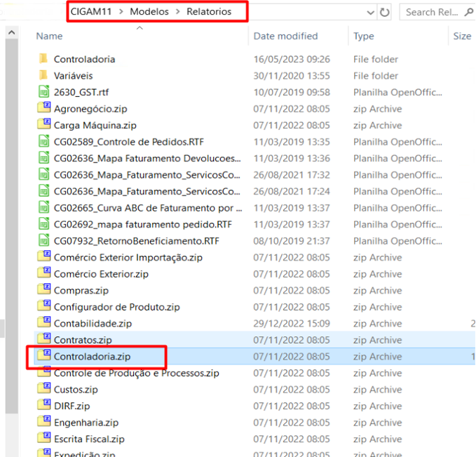Select the Compras.zip archive icon

pos(44,289)
